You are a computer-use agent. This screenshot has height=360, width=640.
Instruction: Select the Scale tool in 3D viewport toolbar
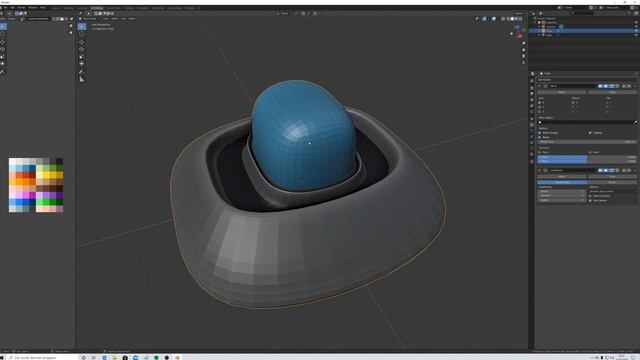point(82,56)
